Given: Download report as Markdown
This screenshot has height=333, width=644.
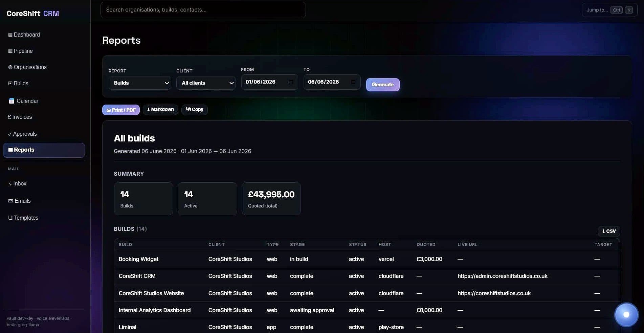Looking at the screenshot, I should point(160,110).
